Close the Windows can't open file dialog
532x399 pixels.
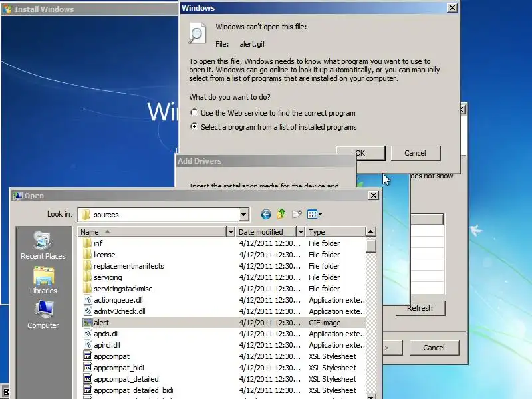click(452, 7)
